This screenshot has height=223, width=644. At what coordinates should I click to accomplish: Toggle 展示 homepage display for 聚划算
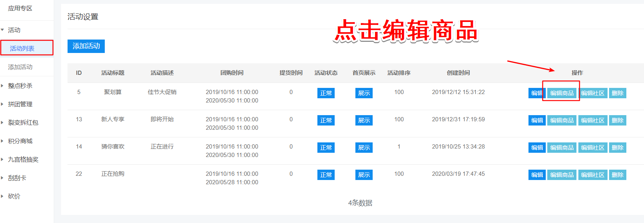pyautogui.click(x=364, y=93)
